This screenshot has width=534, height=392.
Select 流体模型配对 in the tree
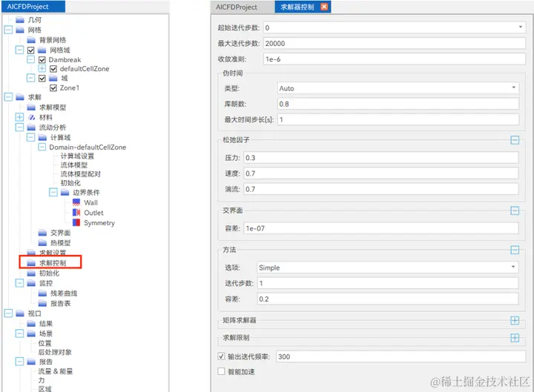81,174
